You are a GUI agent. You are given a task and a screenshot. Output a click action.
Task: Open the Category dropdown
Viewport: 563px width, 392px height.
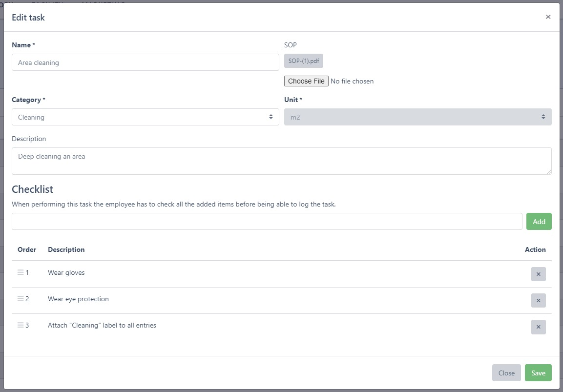145,117
